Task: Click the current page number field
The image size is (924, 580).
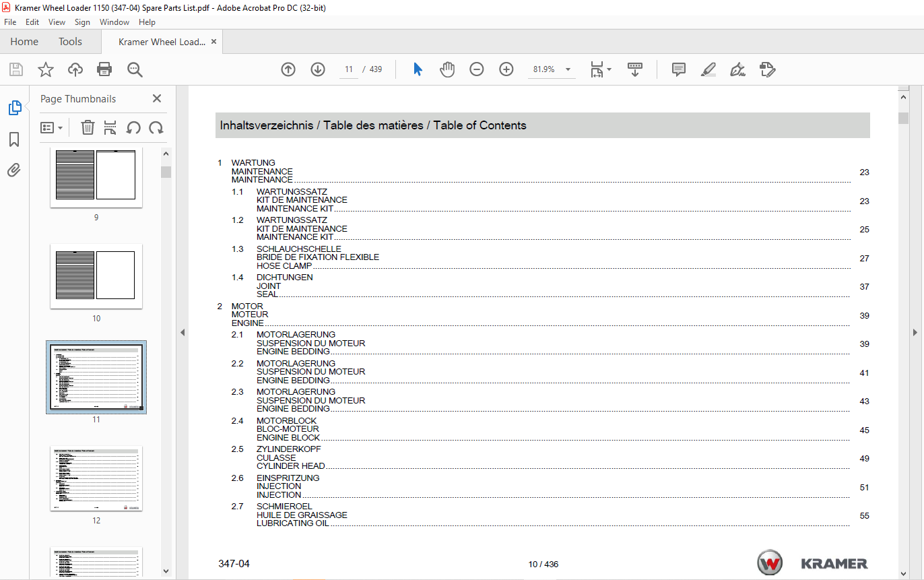Action: (x=349, y=69)
